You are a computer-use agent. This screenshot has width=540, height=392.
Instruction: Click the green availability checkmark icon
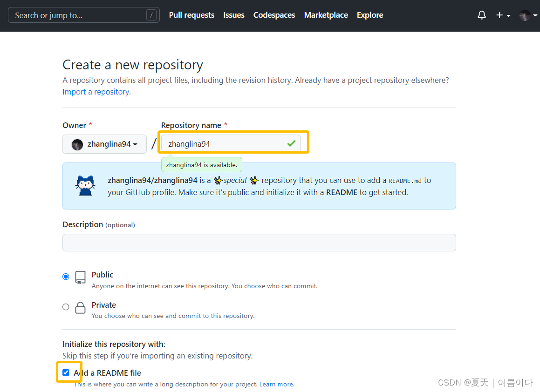[x=291, y=143]
